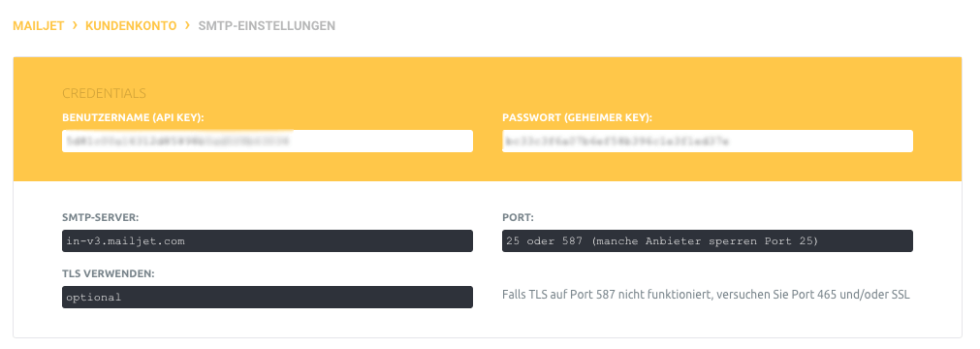Viewport: 980px width, 349px height.
Task: Focus the Benutzername API key field
Action: tap(268, 142)
